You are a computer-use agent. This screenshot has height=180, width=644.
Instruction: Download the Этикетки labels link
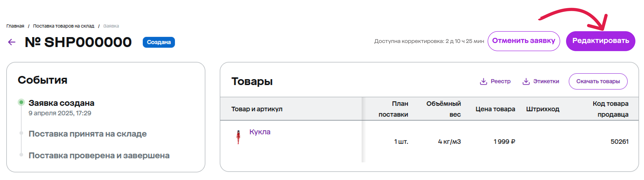tap(546, 81)
